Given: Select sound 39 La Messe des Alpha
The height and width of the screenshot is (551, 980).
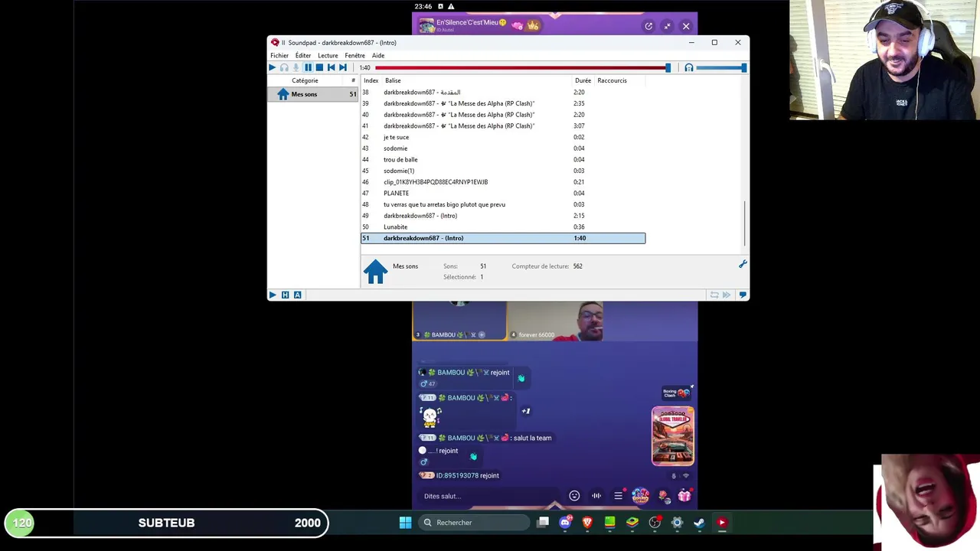Looking at the screenshot, I should [503, 103].
